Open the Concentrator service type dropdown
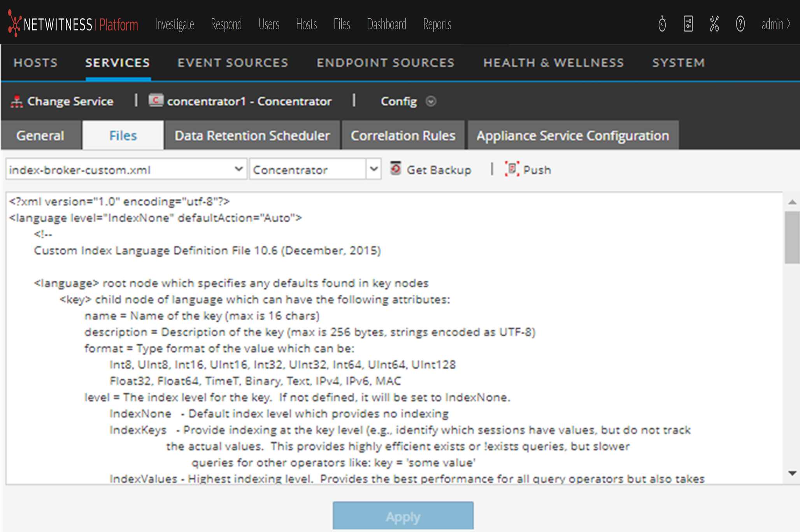The width and height of the screenshot is (800, 532). (x=374, y=169)
